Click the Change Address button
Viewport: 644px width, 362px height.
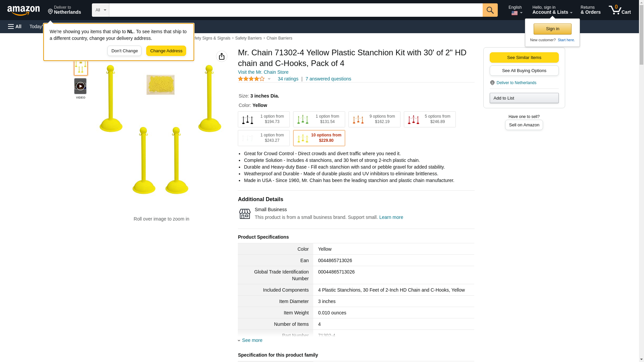point(166,51)
